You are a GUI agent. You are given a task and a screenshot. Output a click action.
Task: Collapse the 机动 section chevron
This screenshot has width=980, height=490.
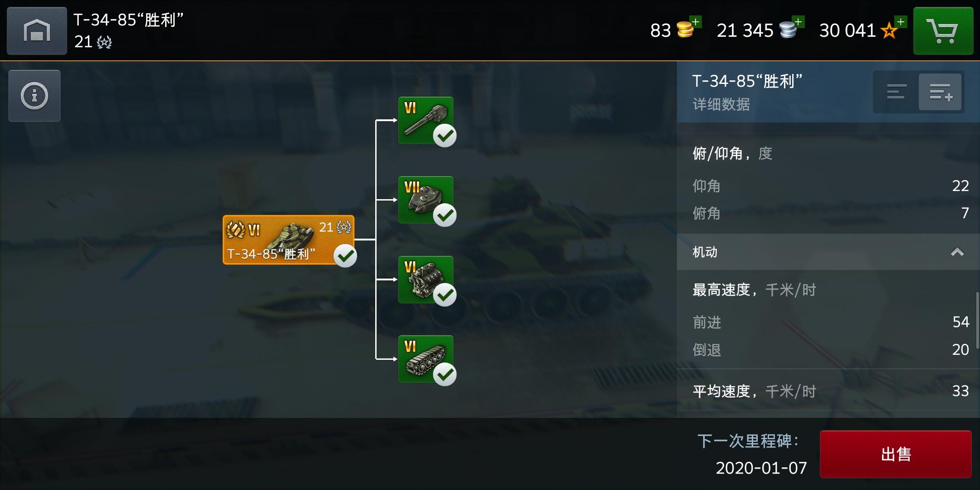click(x=957, y=252)
